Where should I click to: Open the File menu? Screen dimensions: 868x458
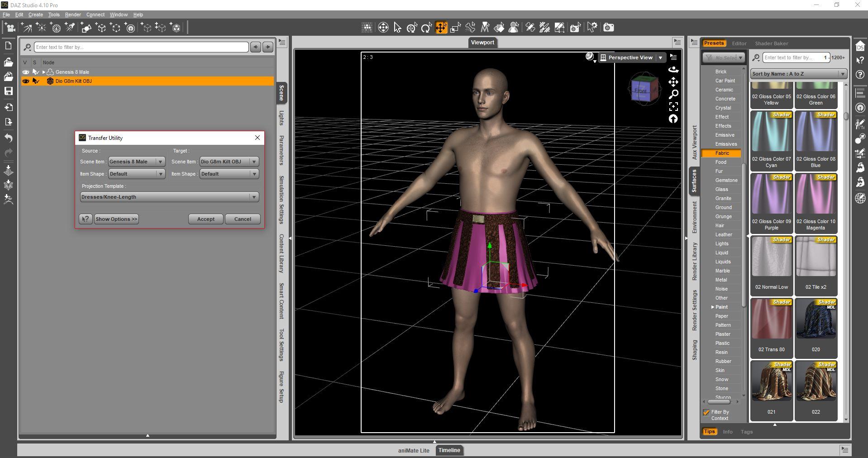(6, 14)
